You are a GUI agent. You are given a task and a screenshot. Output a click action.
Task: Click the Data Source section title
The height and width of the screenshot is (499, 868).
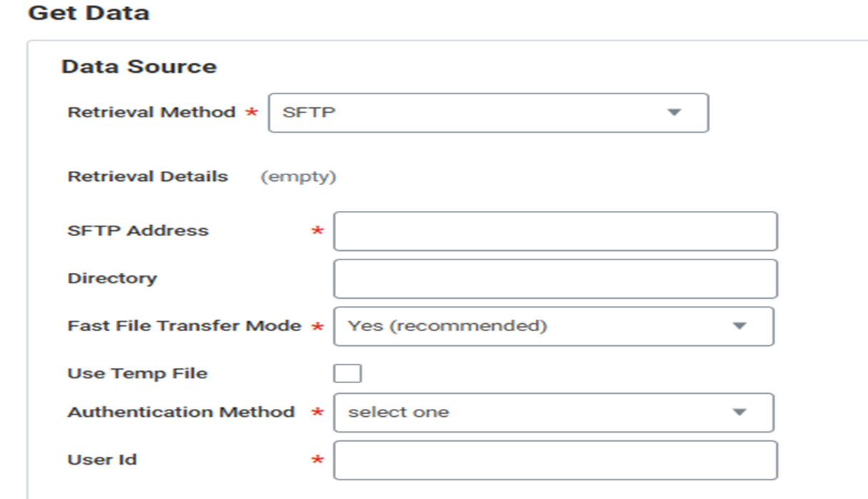139,66
